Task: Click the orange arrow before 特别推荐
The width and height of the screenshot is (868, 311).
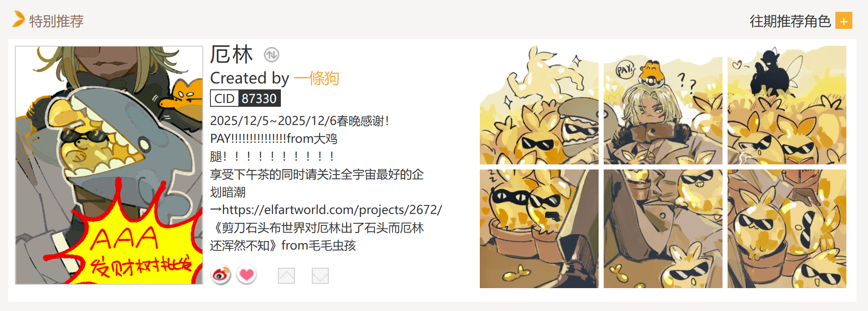Action: [18, 19]
